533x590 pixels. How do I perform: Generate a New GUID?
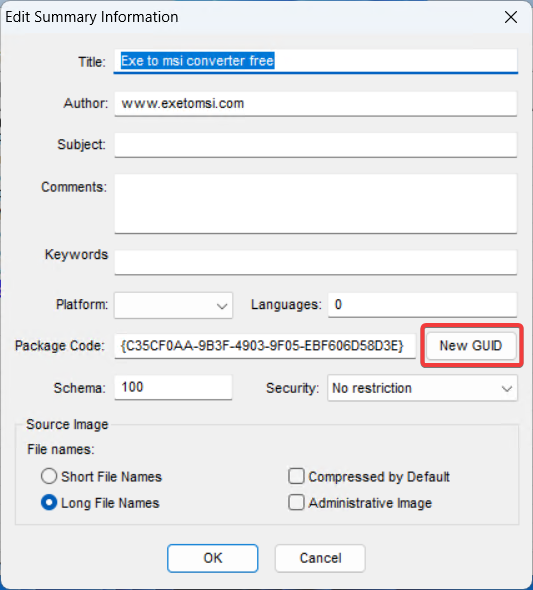point(471,345)
